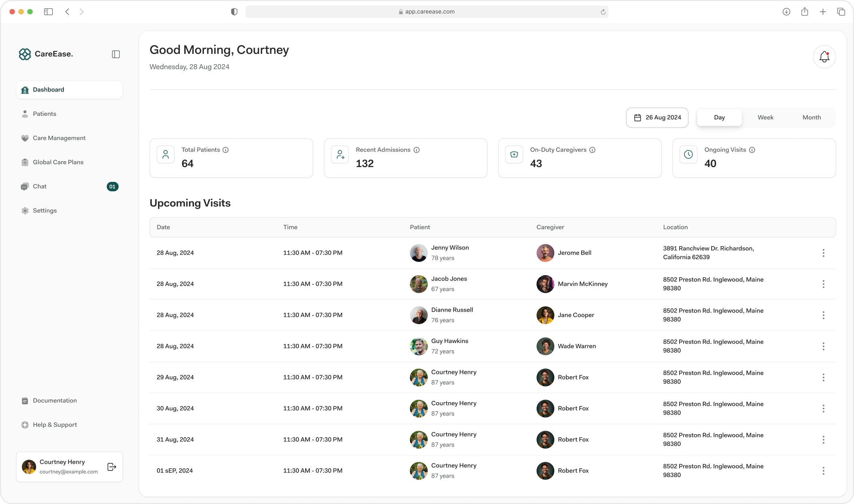The height and width of the screenshot is (504, 854).
Task: Click the 01 sEP, 2024 date cell
Action: (x=175, y=471)
